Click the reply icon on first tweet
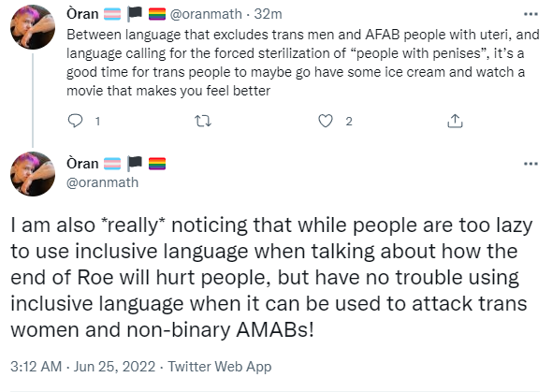The height and width of the screenshot is (392, 552). click(x=75, y=121)
